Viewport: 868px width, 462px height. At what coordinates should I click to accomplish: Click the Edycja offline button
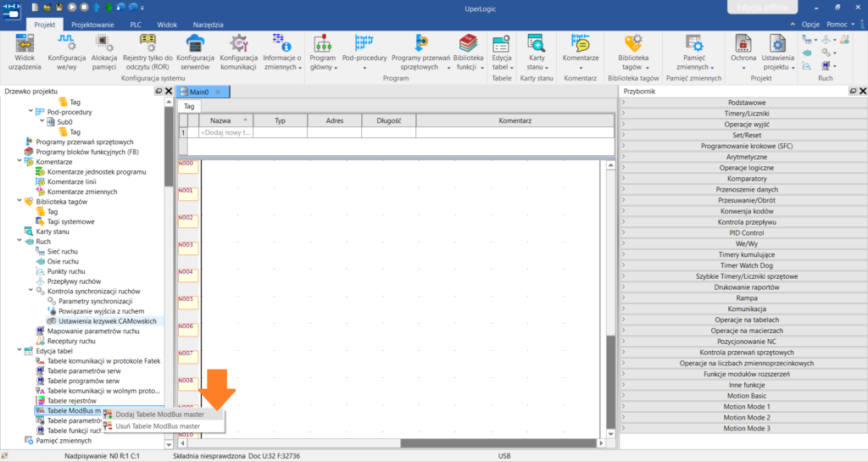(x=762, y=7)
